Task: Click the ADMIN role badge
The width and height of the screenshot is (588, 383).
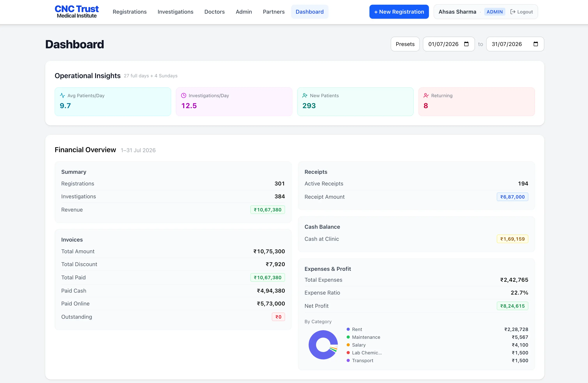Action: click(x=494, y=12)
